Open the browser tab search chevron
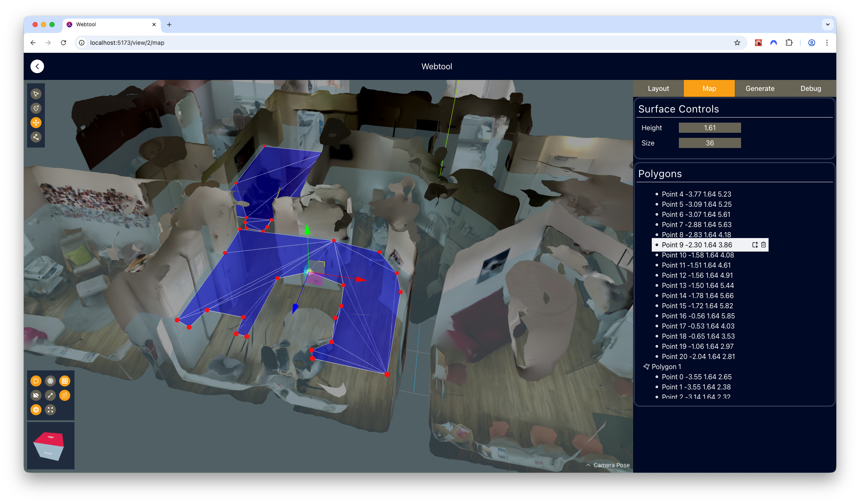Screen dimensions: 860x504 click(828, 25)
